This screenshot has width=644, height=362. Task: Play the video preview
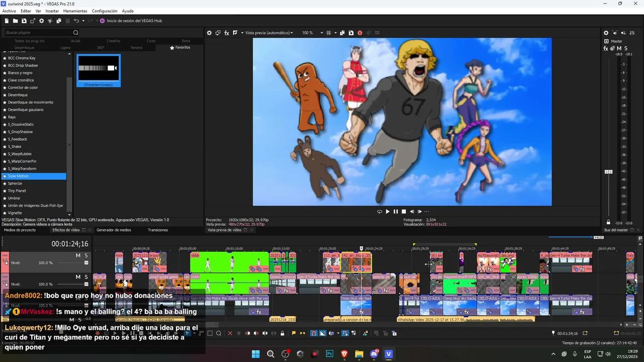click(x=387, y=212)
